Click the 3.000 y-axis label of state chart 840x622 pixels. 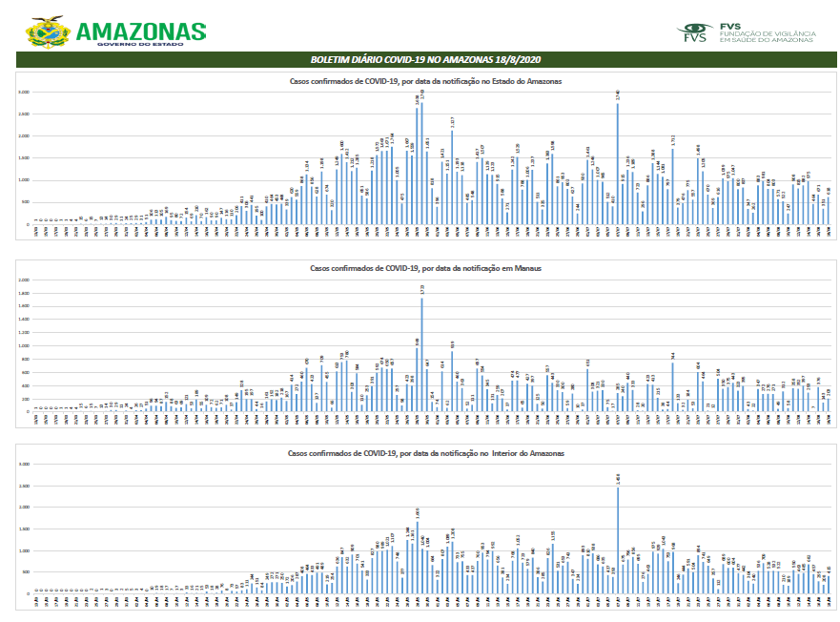pos(25,93)
